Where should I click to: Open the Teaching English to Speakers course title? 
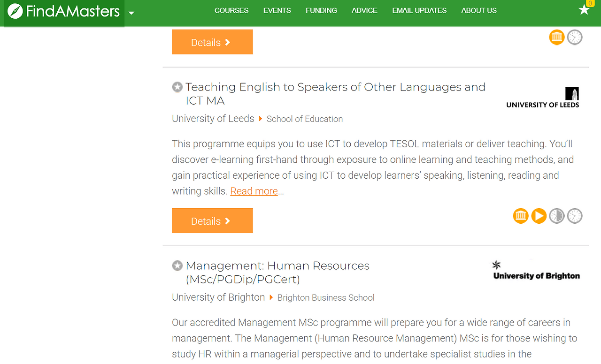[336, 94]
